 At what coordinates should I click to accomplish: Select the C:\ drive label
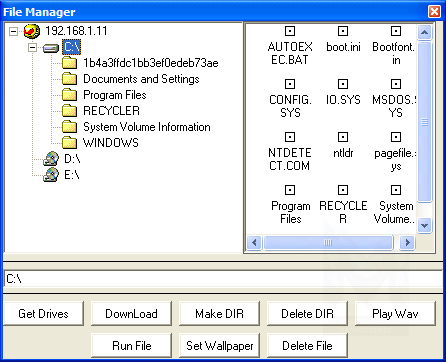pyautogui.click(x=72, y=47)
